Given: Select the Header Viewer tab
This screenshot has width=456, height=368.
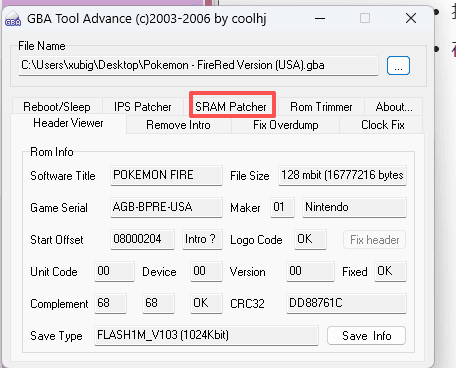Looking at the screenshot, I should [x=68, y=123].
